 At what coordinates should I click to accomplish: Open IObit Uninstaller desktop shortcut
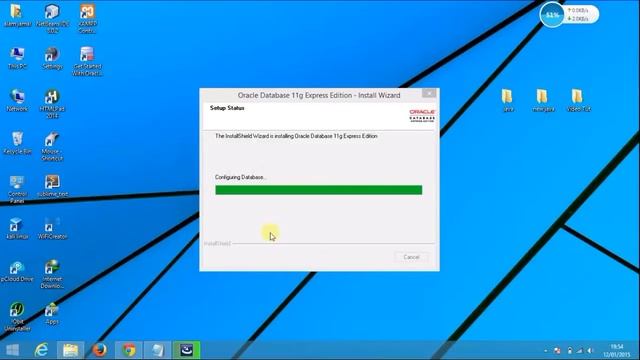coord(17,317)
